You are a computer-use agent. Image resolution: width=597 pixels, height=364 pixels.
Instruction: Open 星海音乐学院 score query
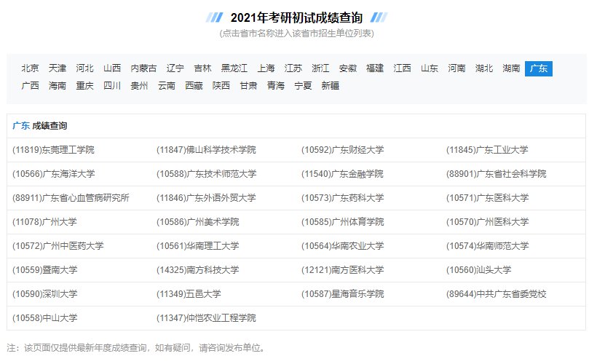pos(342,294)
